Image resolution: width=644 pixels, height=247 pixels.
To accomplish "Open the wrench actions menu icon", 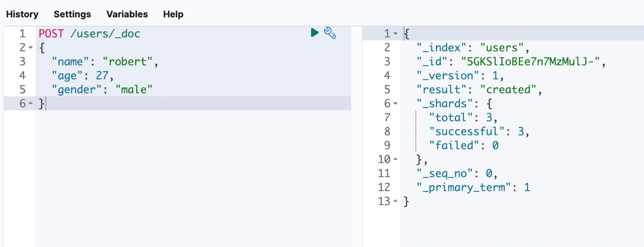I will (330, 33).
